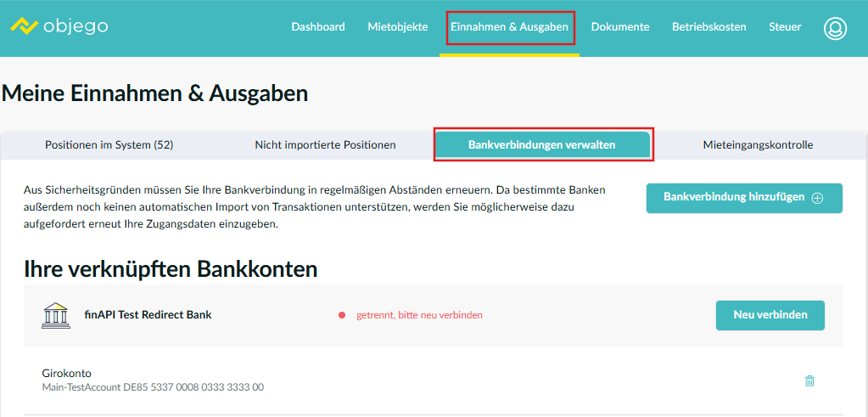
Task: Open Nicht importierte Positionen tab
Action: point(325,145)
